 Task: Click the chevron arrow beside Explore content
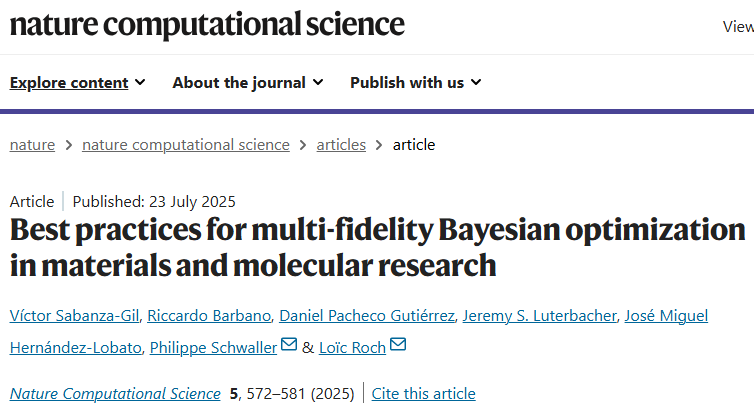click(140, 83)
